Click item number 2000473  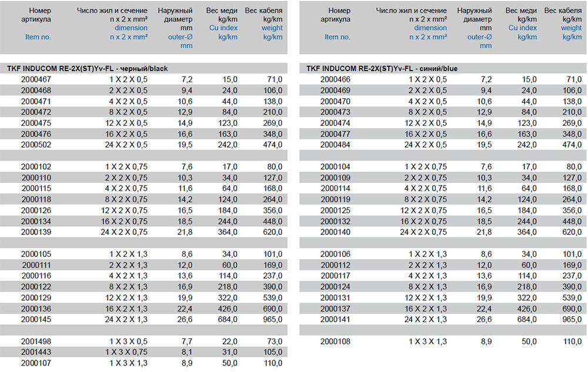pyautogui.click(x=335, y=112)
